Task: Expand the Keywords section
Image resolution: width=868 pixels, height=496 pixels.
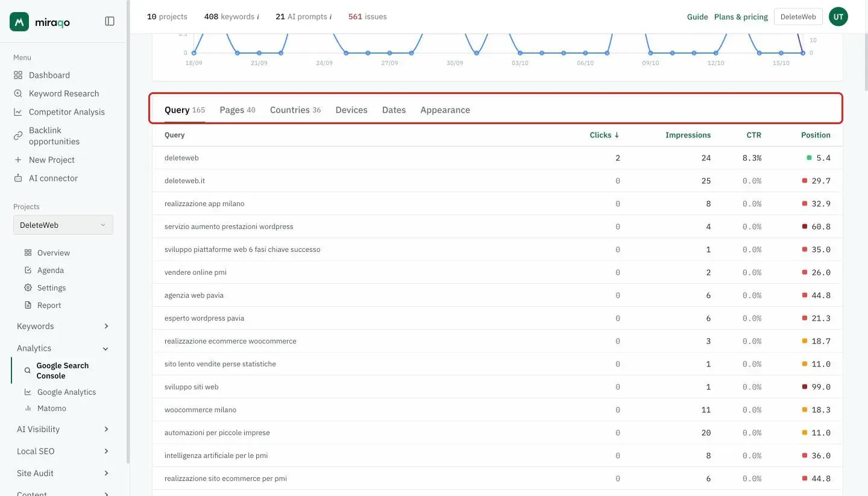Action: [63, 326]
